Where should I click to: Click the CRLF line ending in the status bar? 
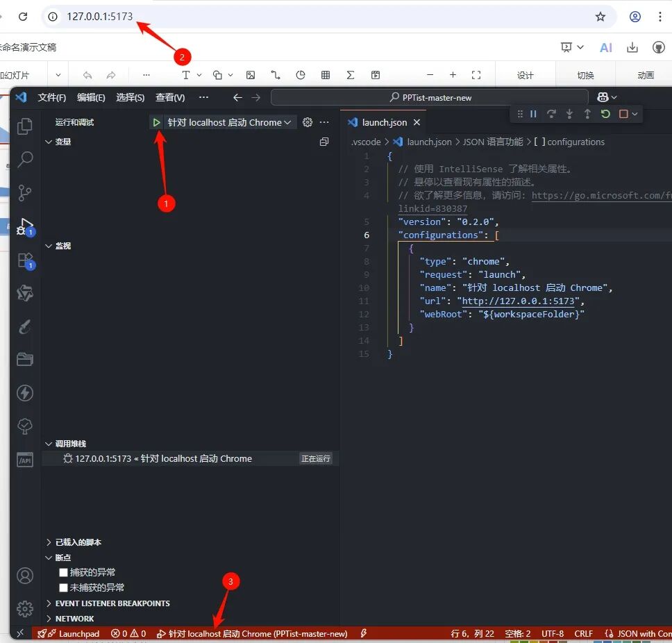(x=583, y=633)
